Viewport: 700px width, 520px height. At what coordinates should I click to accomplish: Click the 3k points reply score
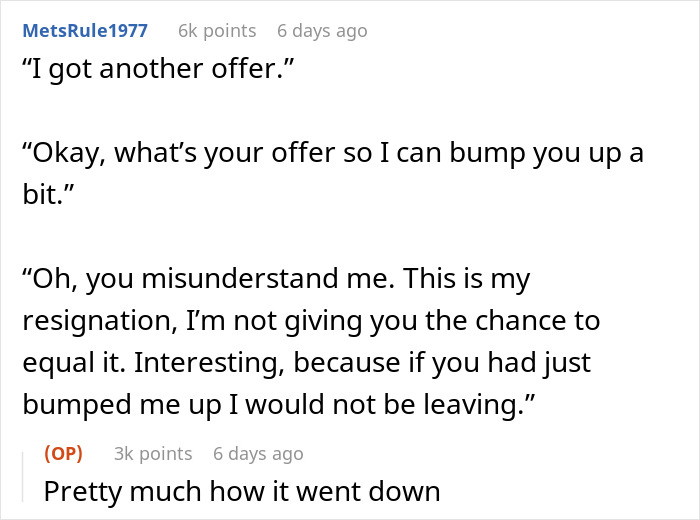[153, 453]
